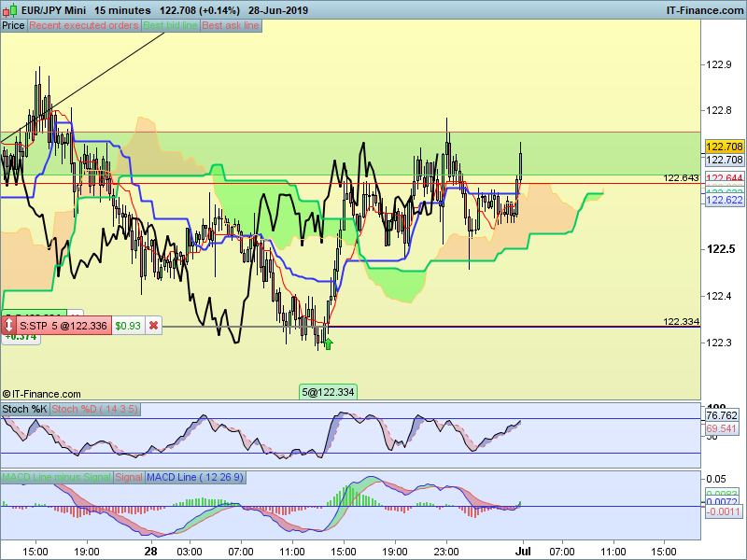This screenshot has height=560, width=747.
Task: Click the 28-Jun-2019 date in header
Action: tap(278, 10)
